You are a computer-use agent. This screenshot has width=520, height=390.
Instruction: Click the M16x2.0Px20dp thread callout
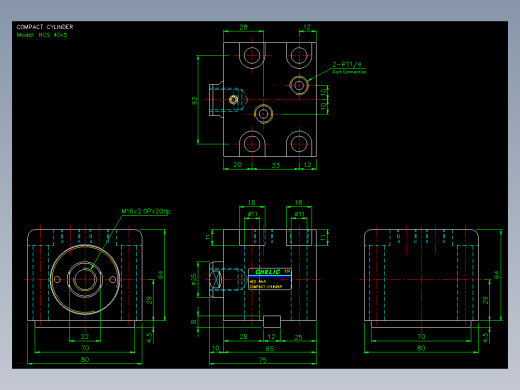coord(146,211)
